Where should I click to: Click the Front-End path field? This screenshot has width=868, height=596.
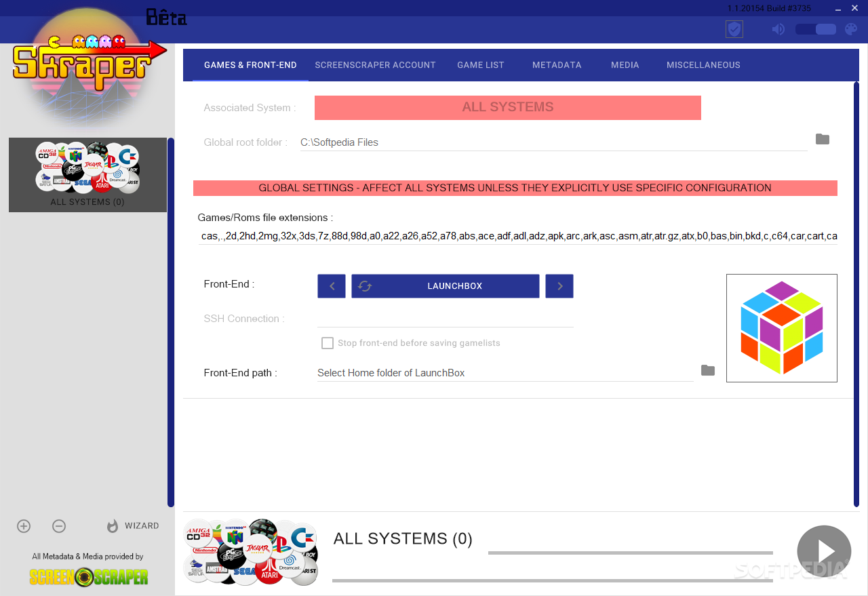(x=505, y=373)
